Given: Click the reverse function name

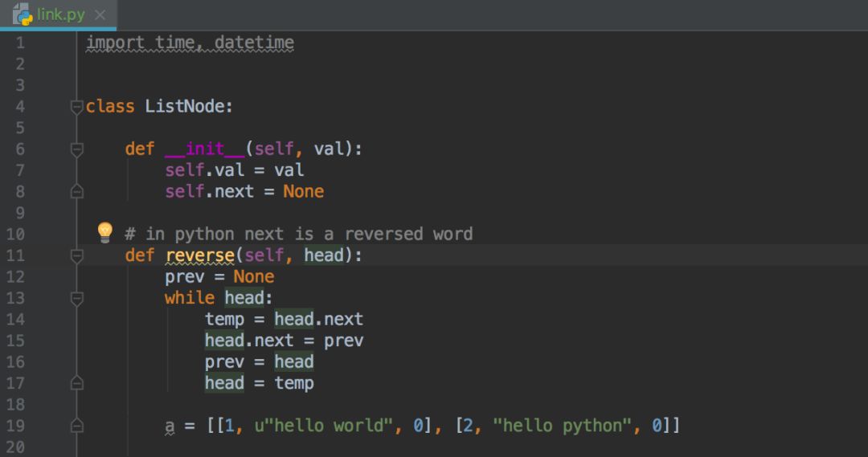Looking at the screenshot, I should 200,255.
